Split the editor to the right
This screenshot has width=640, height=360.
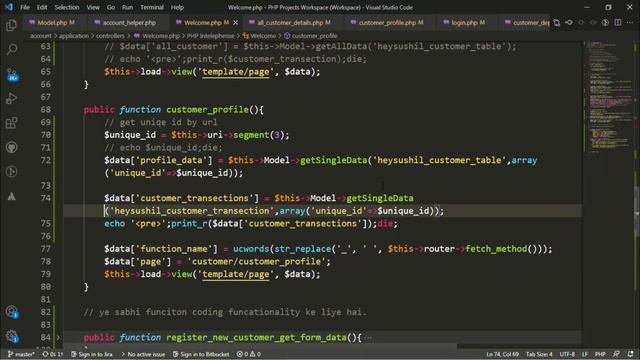[x=618, y=22]
